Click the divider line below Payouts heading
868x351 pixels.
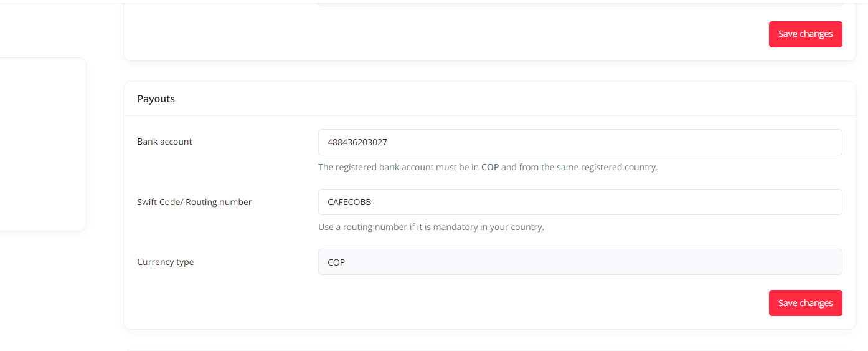click(489, 115)
